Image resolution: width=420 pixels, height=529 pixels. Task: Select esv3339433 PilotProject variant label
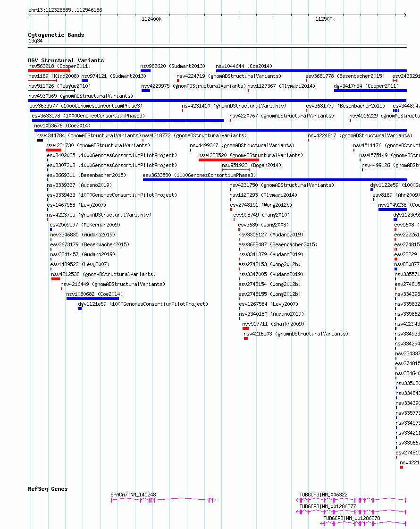coord(112,195)
